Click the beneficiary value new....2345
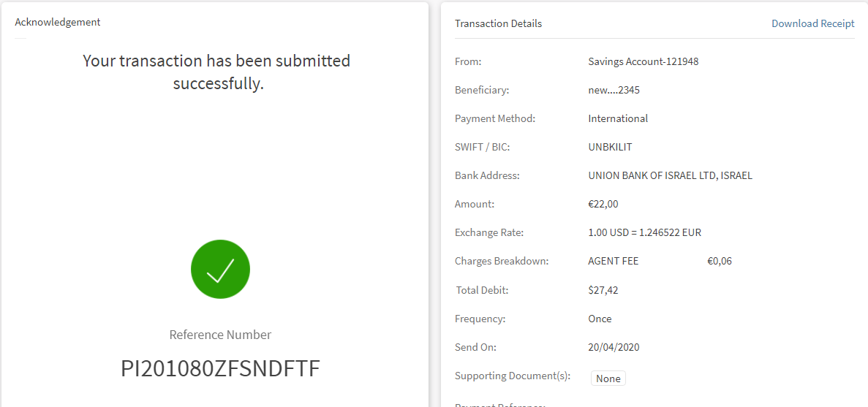Screen dimensions: 868x407 tap(614, 90)
